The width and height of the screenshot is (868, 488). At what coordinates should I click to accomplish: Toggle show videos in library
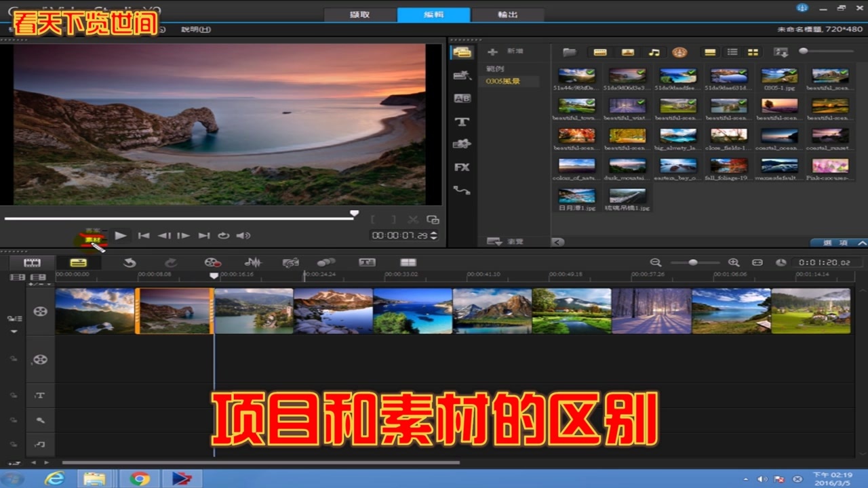click(600, 52)
